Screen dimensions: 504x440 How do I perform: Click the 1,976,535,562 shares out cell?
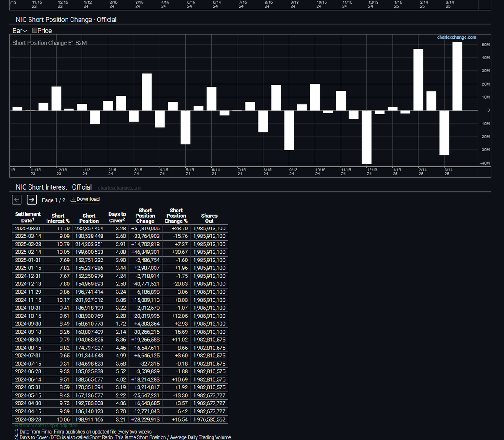pyautogui.click(x=209, y=419)
